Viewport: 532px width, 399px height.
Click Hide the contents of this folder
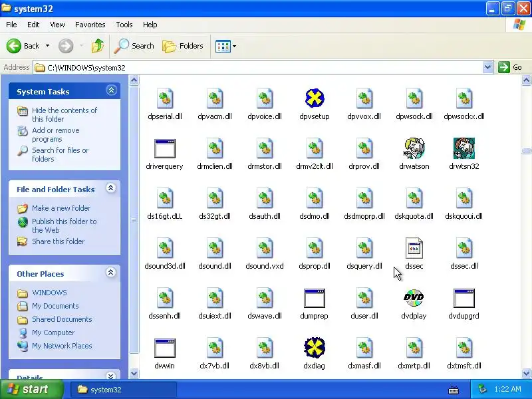click(x=65, y=114)
